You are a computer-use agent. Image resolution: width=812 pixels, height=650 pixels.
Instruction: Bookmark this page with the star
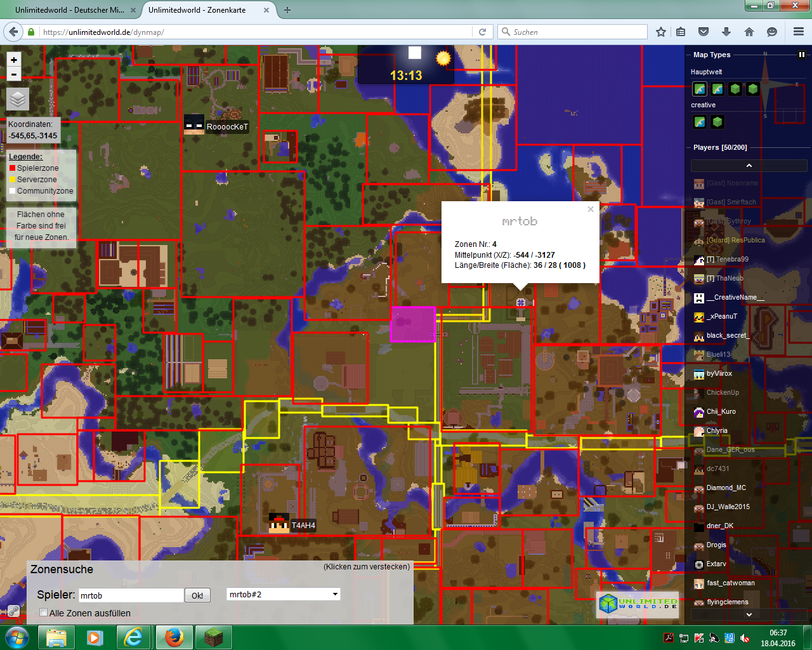(661, 32)
